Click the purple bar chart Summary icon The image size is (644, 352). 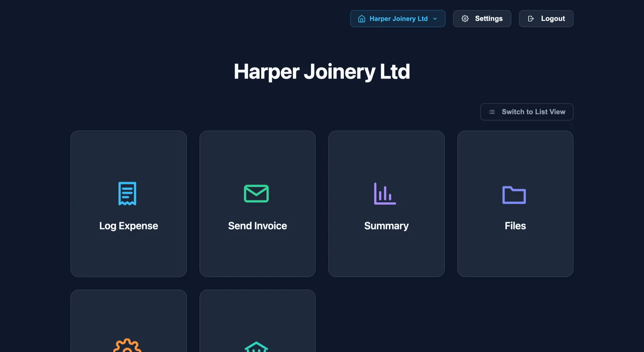point(385,194)
